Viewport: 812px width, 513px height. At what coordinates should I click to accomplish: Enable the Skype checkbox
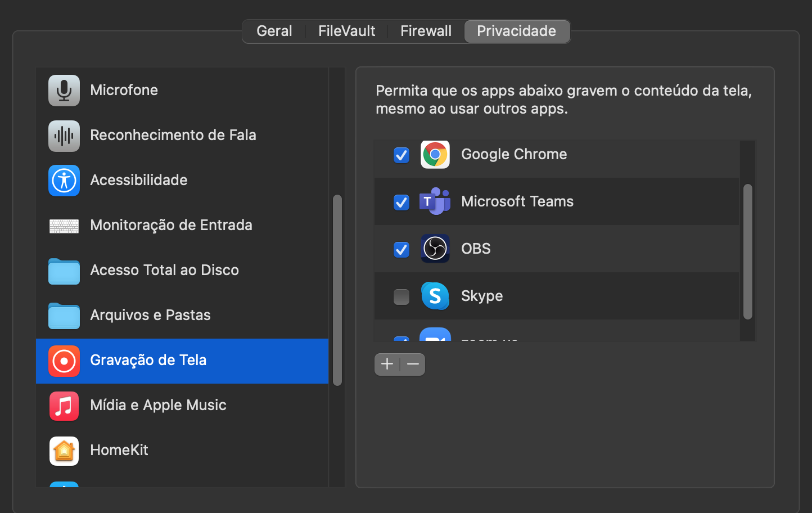tap(402, 296)
